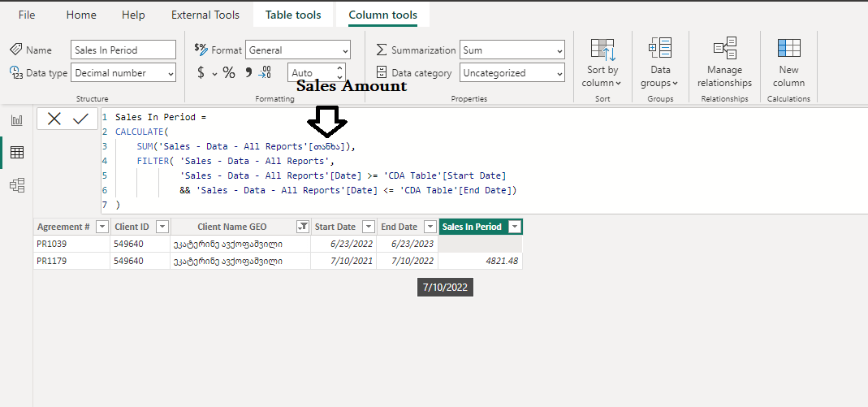The width and height of the screenshot is (868, 407).
Task: Open the External Tools tab
Action: point(205,15)
